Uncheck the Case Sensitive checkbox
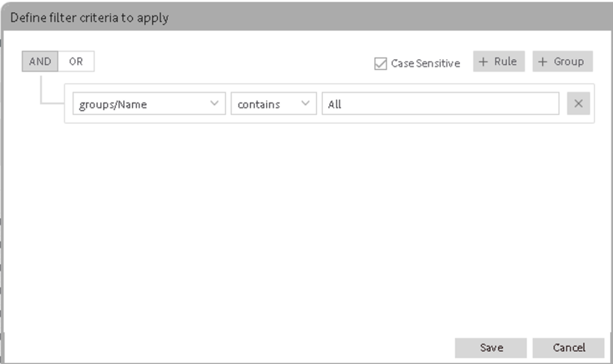This screenshot has height=364, width=613. tap(380, 64)
